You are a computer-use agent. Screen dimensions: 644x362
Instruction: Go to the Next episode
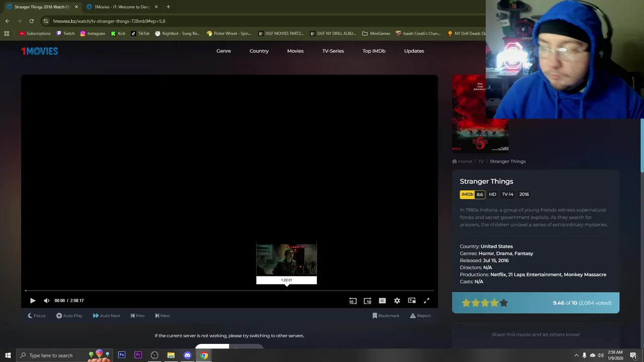pos(162,316)
